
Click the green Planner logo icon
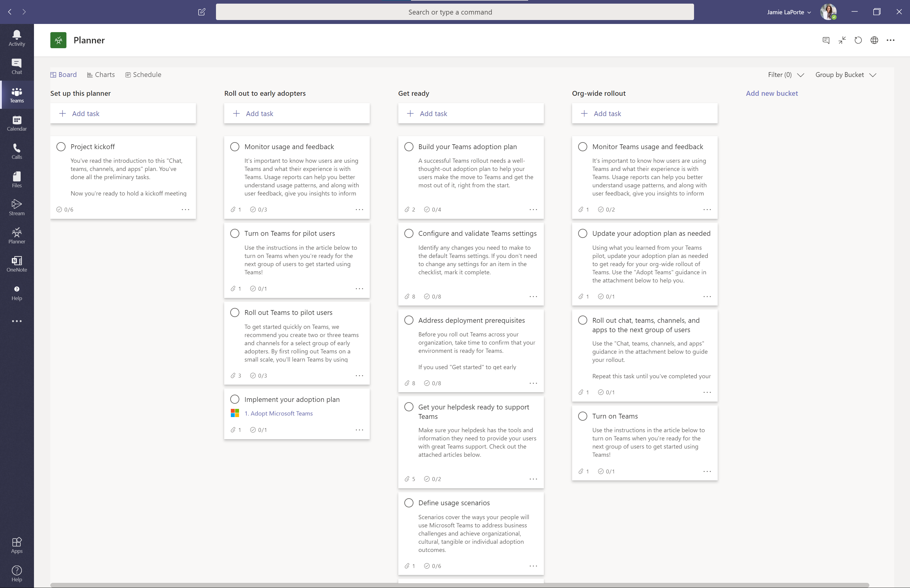click(x=58, y=40)
